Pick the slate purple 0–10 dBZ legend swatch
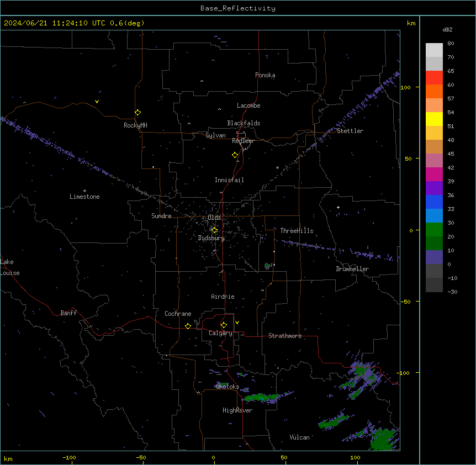 [434, 257]
